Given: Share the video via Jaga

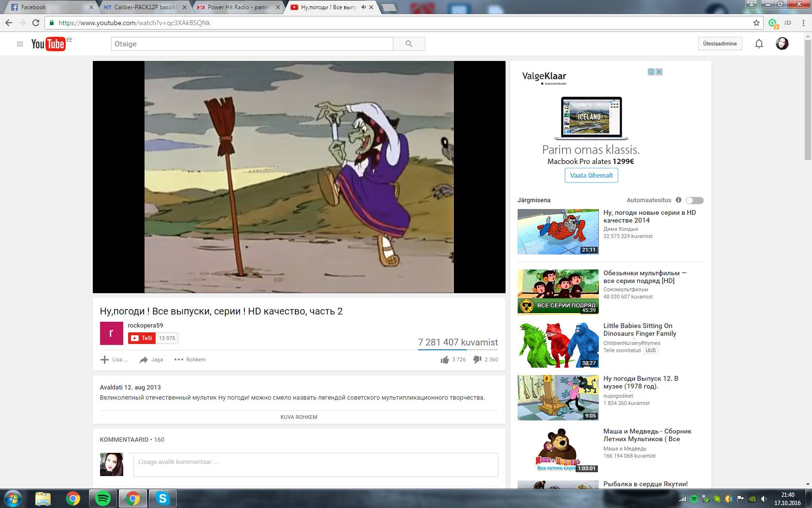Looking at the screenshot, I should pos(151,359).
